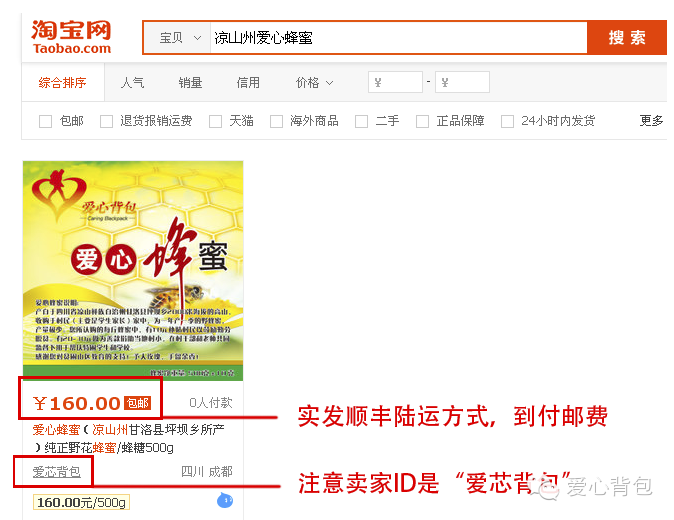Tick the 包邮 checkbox

[x=45, y=122]
